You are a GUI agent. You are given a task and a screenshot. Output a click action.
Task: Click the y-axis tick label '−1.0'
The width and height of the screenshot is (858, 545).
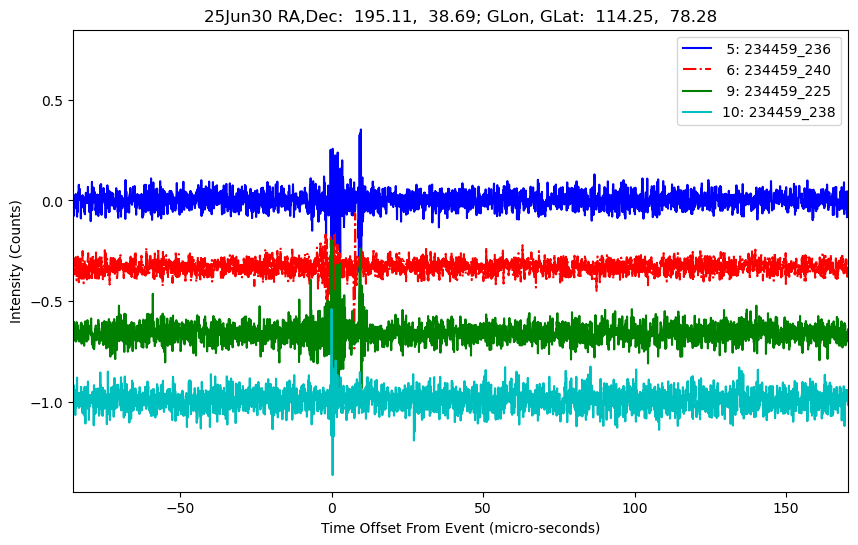48,403
